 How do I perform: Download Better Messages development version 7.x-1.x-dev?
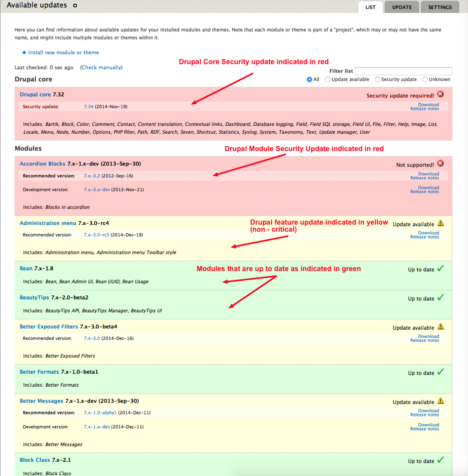click(428, 425)
